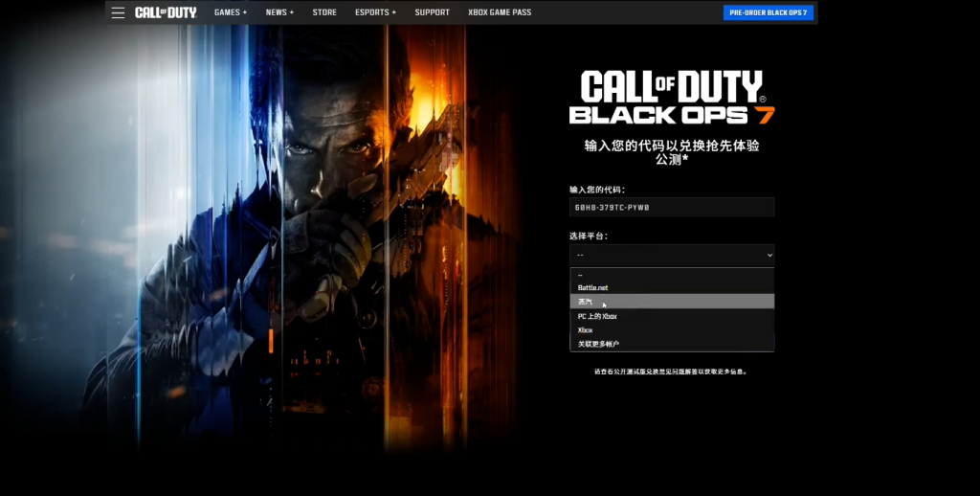This screenshot has width=980, height=496.
Task: Open the Xbox Game Pass link
Action: tap(500, 12)
